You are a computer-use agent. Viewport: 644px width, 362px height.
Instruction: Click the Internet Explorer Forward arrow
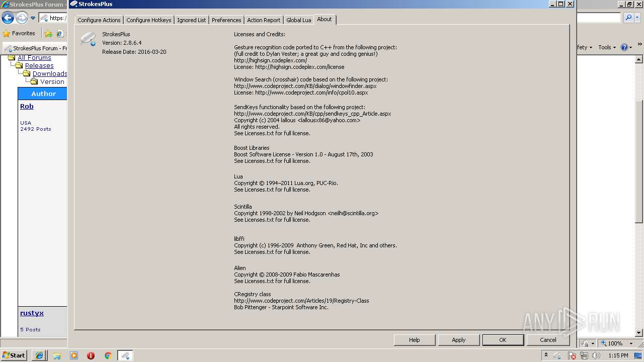(x=22, y=18)
